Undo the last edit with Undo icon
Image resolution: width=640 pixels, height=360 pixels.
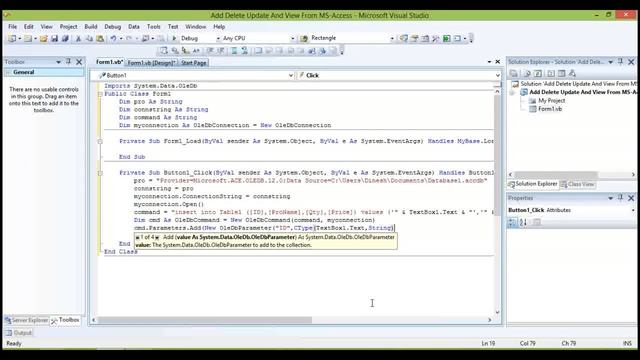pos(113,38)
